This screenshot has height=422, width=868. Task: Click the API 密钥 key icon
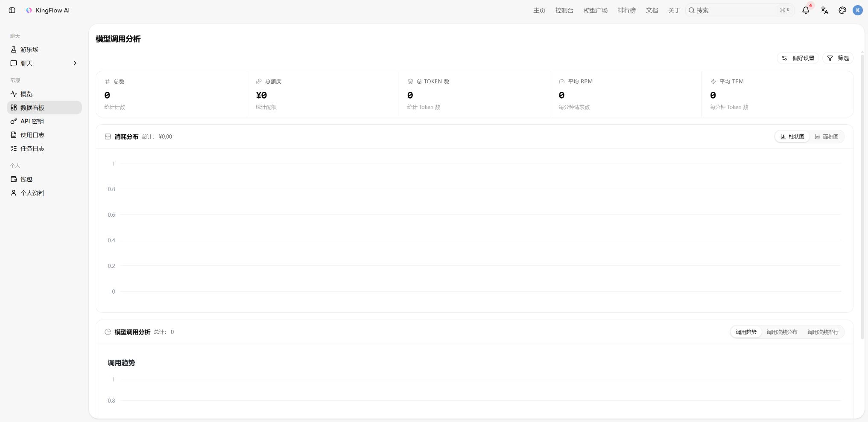coord(14,121)
